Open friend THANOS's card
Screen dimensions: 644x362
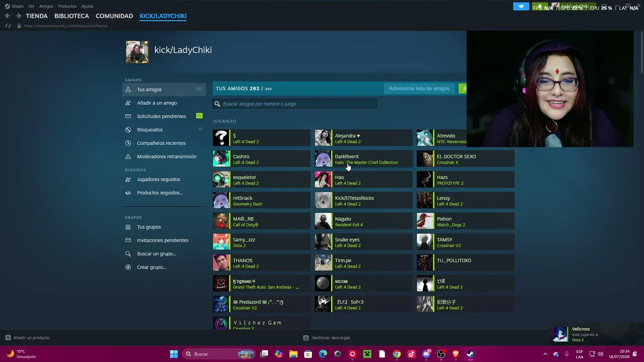pos(261,262)
